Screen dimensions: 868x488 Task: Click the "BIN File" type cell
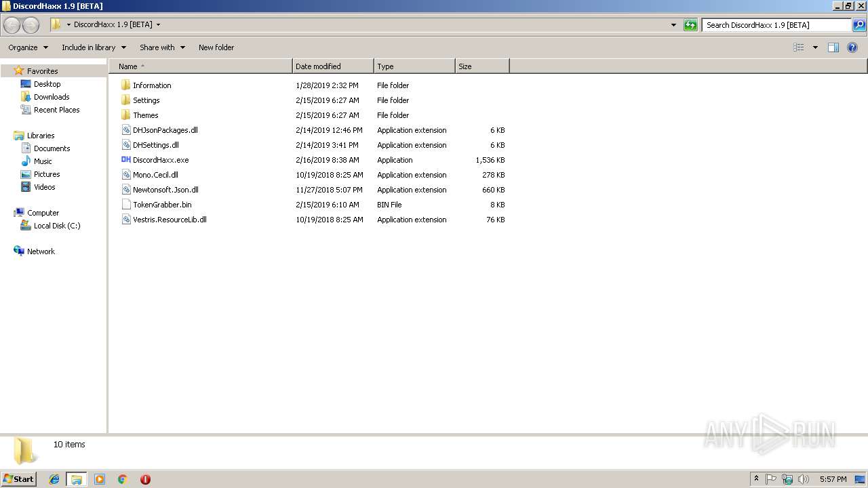(389, 205)
